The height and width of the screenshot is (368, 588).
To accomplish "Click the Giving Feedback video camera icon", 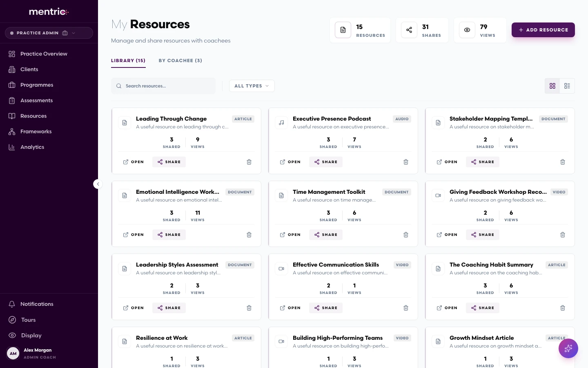I will [x=438, y=195].
